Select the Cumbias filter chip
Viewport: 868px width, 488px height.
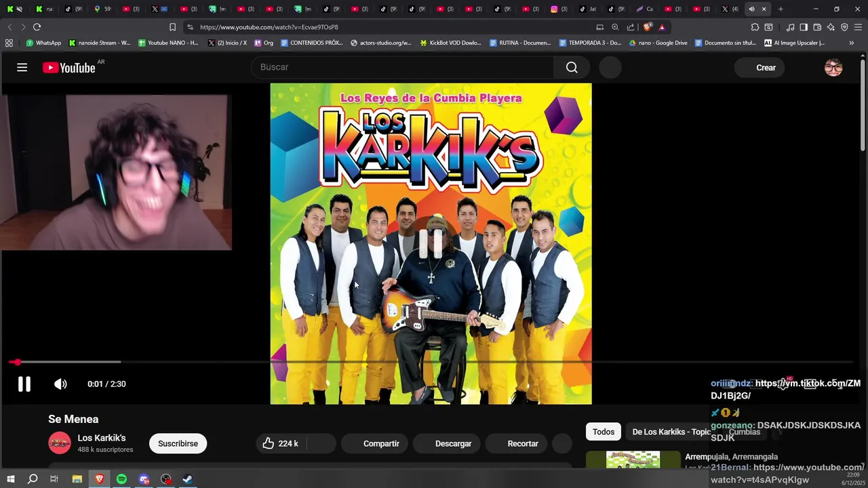pos(744,432)
